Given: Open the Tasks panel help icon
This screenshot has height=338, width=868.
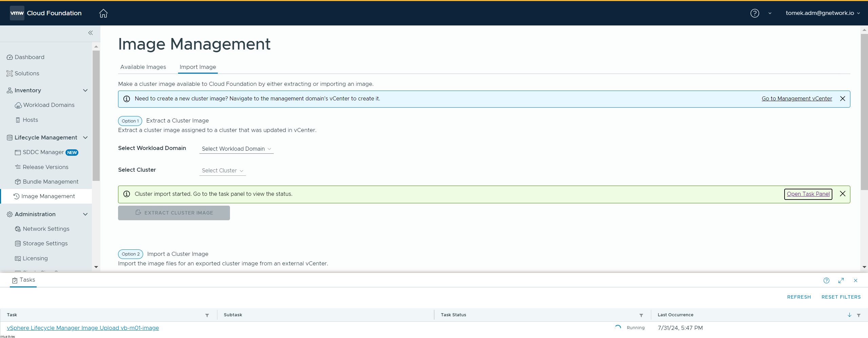Looking at the screenshot, I should 826,280.
